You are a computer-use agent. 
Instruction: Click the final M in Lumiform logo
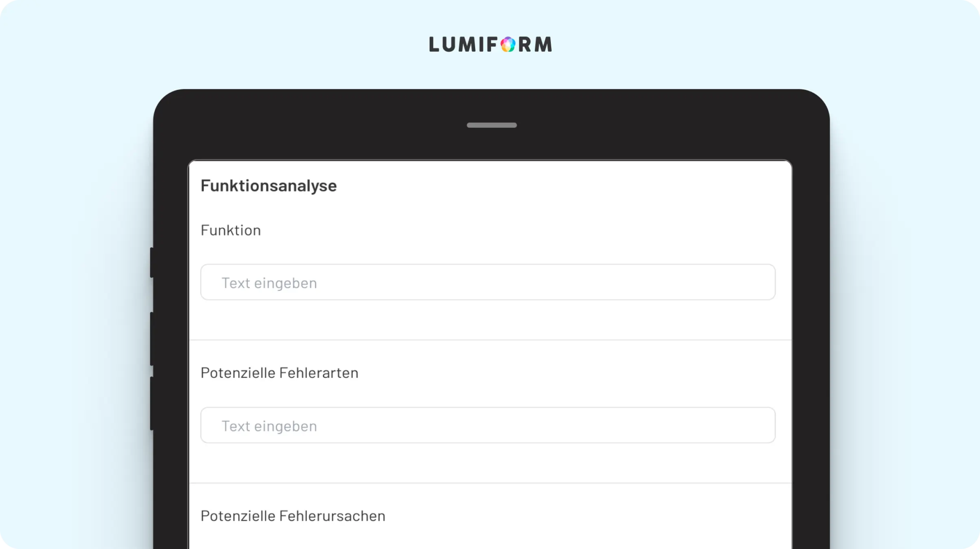point(543,44)
